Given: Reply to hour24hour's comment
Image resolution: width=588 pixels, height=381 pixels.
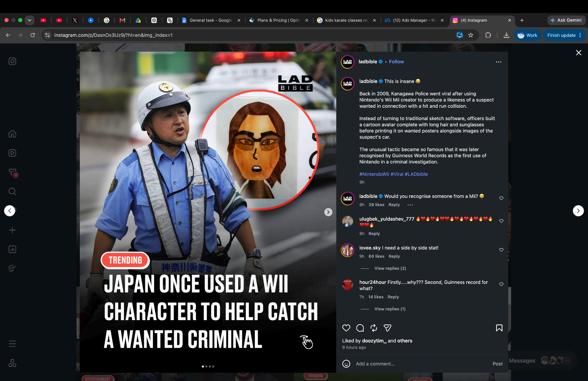Looking at the screenshot, I should [393, 297].
